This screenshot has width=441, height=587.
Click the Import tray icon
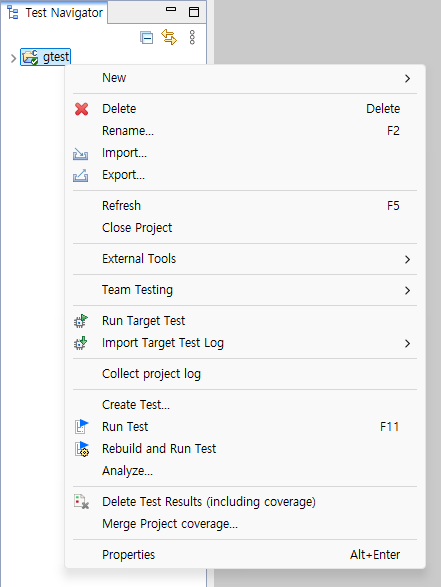[80, 153]
